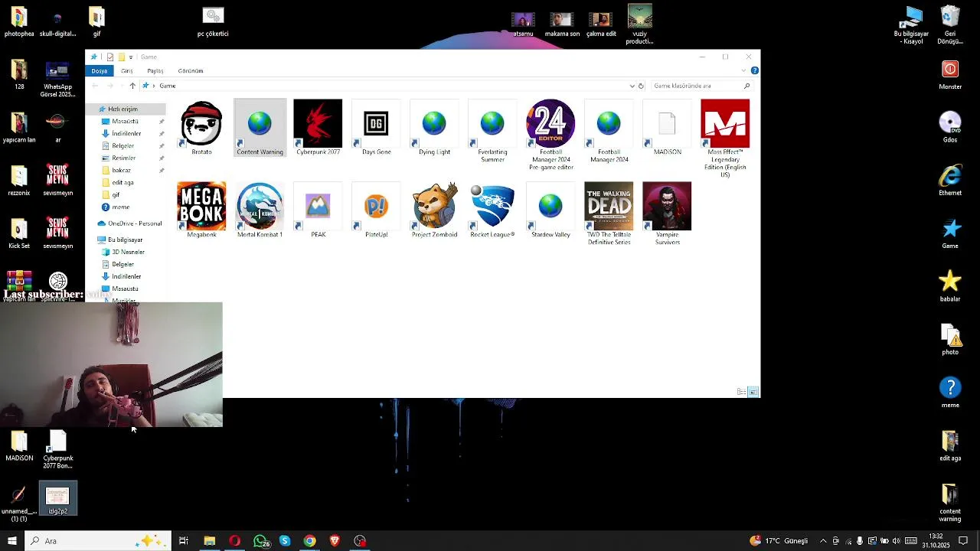Open the Dosya file menu

pyautogui.click(x=100, y=70)
